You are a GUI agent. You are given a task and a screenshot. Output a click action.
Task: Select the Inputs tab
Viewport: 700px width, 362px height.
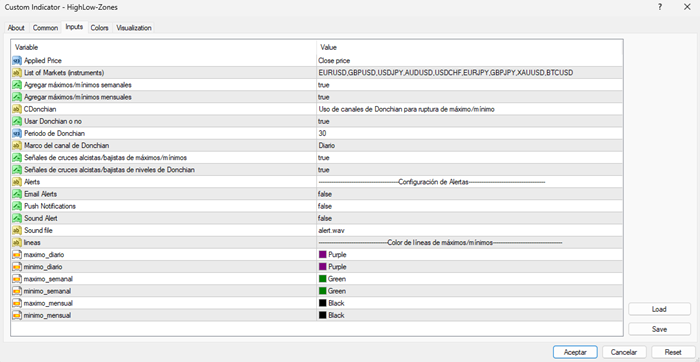tap(74, 27)
